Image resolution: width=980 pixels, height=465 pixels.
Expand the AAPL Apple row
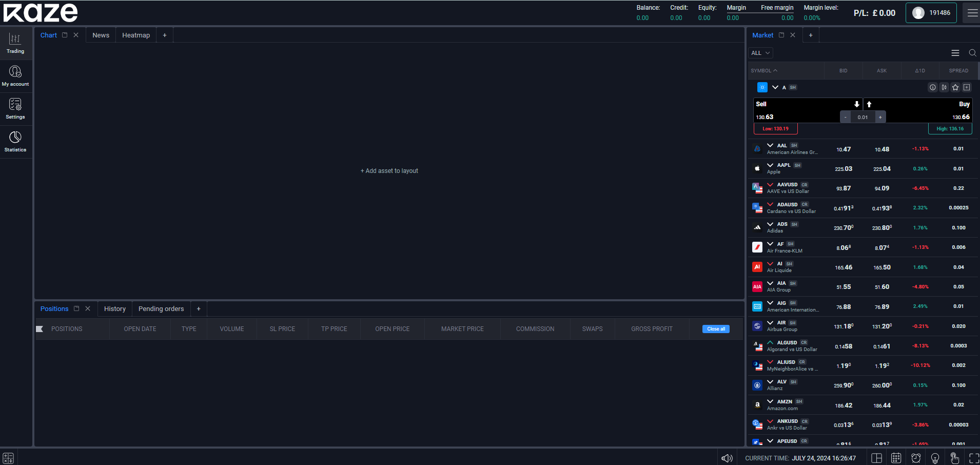coord(770,165)
